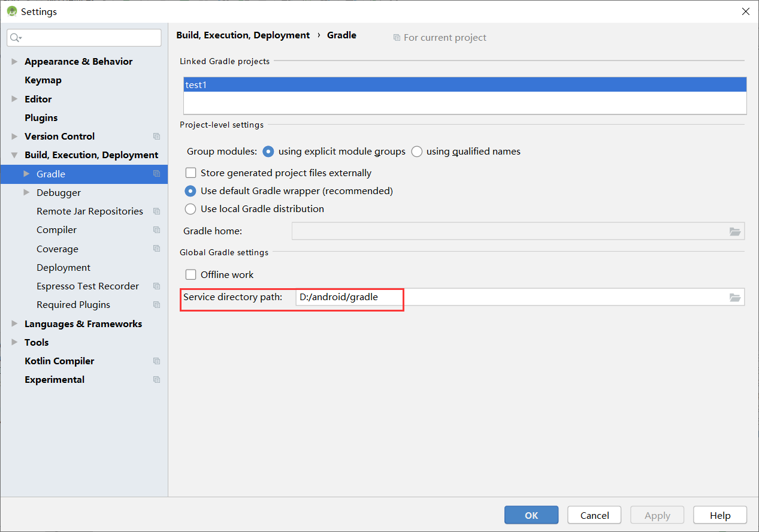Click shared-settings icon beside Required Plugins

click(x=156, y=304)
